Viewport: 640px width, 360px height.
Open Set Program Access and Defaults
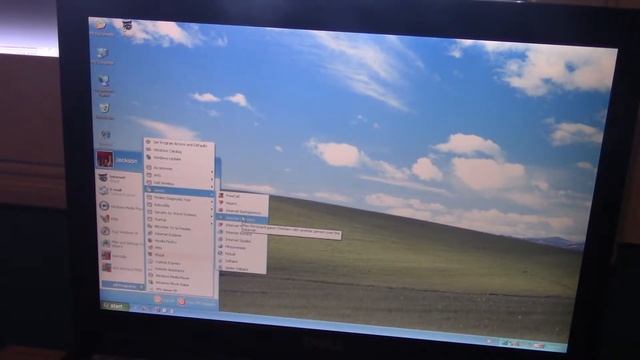pyautogui.click(x=180, y=144)
